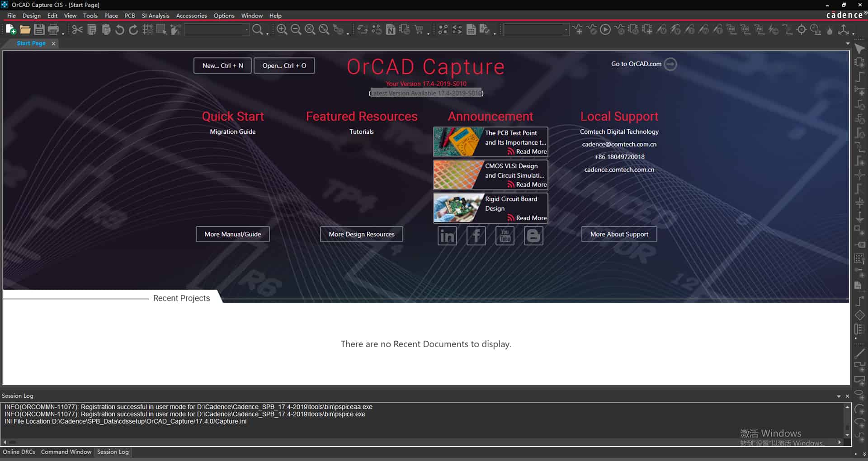Image resolution: width=868 pixels, height=461 pixels.
Task: Open the Blogger social icon
Action: (533, 235)
